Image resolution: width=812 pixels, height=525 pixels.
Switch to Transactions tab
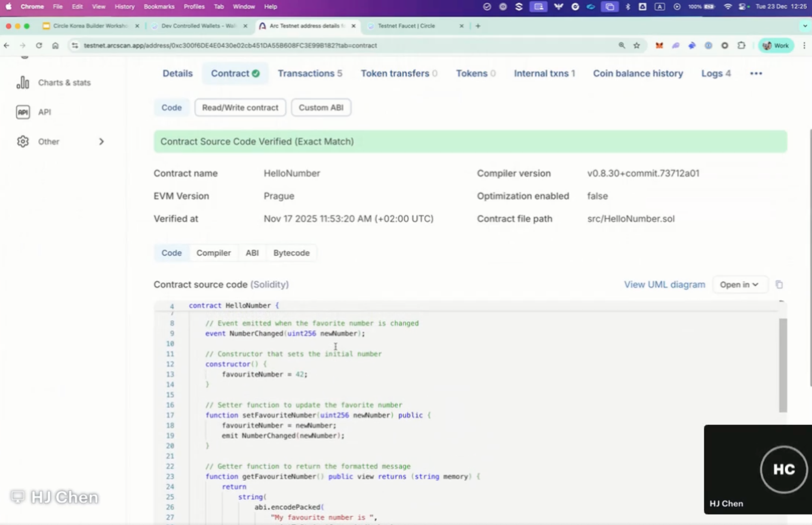309,73
